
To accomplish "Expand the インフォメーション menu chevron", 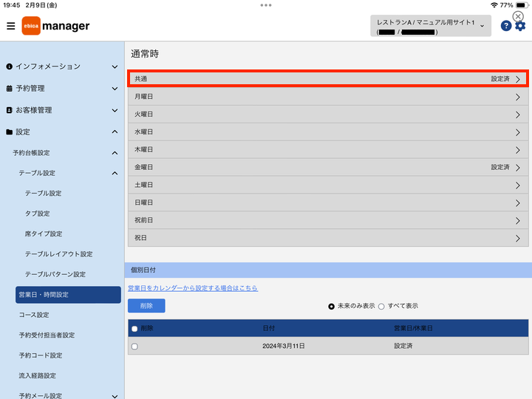I will [x=115, y=66].
